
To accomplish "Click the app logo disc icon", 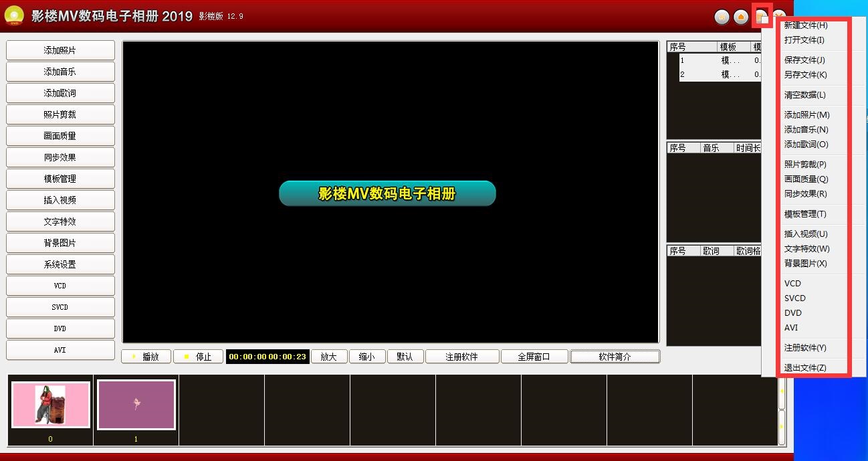I will click(x=14, y=16).
